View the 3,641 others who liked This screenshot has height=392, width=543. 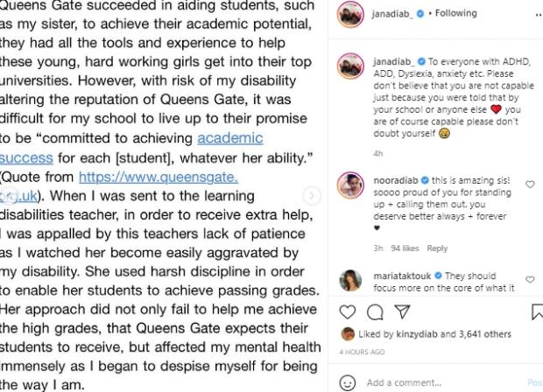coord(485,334)
